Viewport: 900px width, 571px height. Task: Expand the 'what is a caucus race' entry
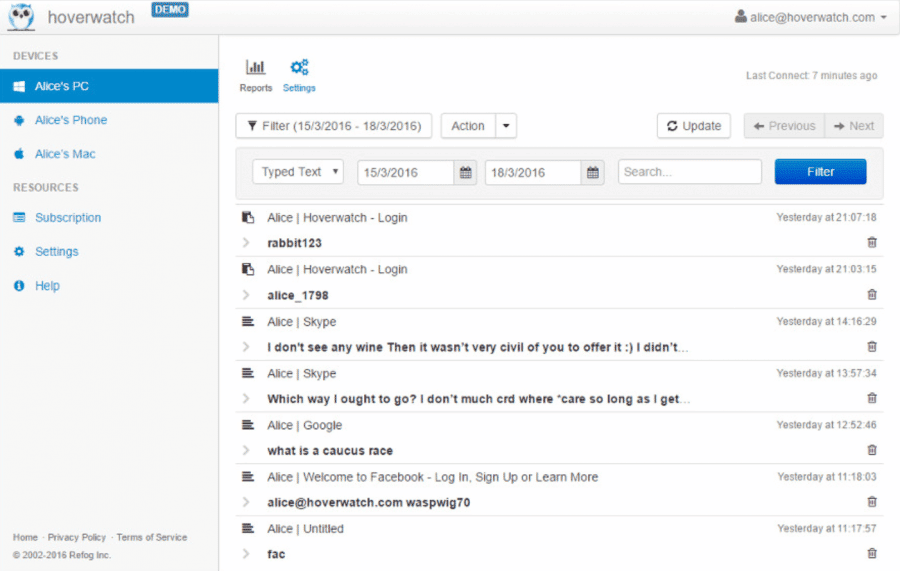click(246, 450)
